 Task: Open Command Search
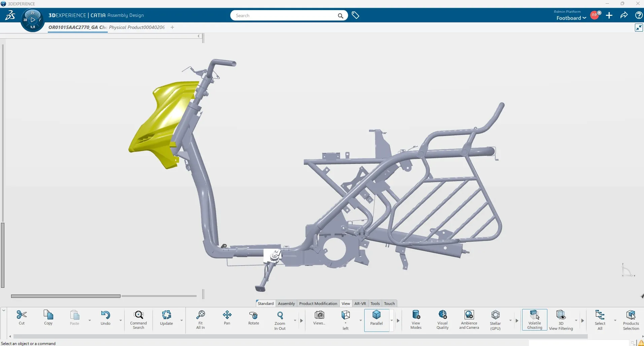138,319
